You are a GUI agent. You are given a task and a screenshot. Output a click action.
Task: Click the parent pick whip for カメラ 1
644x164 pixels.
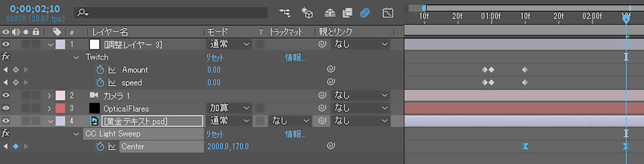[322, 95]
